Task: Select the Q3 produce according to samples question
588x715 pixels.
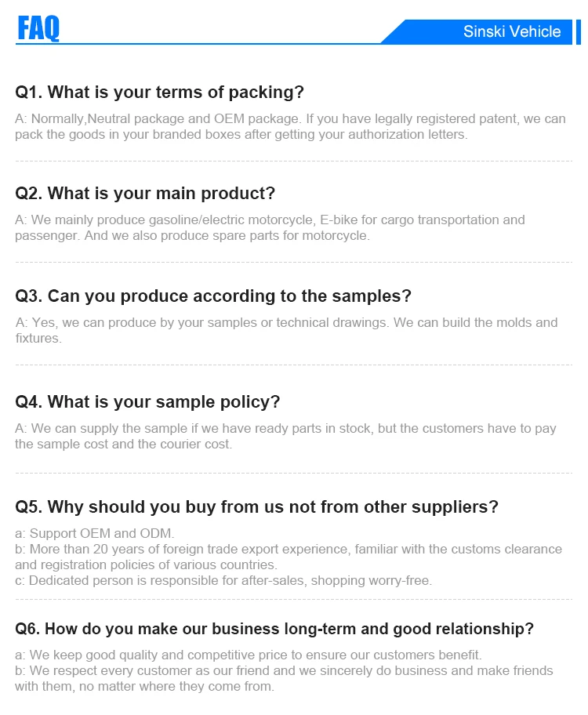Action: tap(213, 296)
